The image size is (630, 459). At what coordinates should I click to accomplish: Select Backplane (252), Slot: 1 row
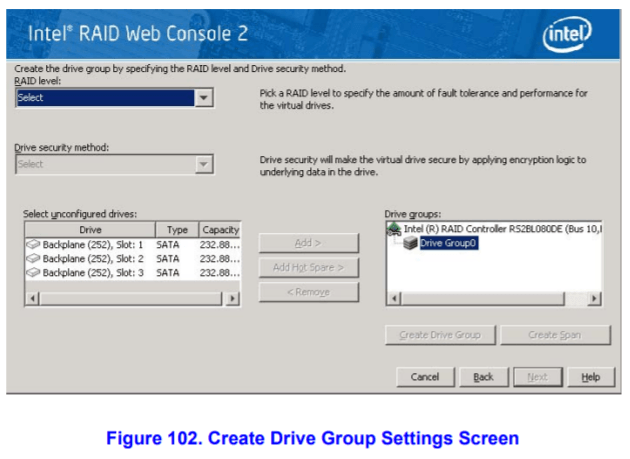(x=133, y=245)
